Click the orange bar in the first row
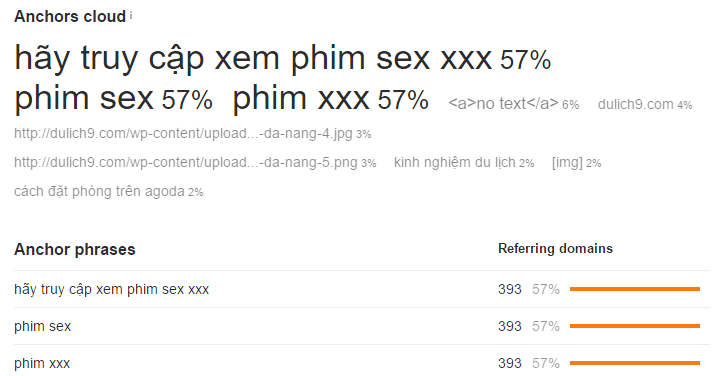This screenshot has width=728, height=376. coord(635,289)
